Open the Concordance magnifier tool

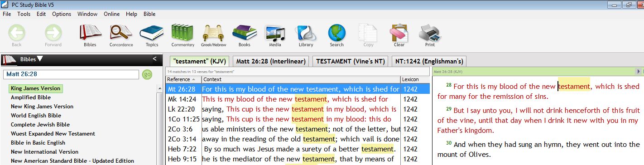point(121,35)
